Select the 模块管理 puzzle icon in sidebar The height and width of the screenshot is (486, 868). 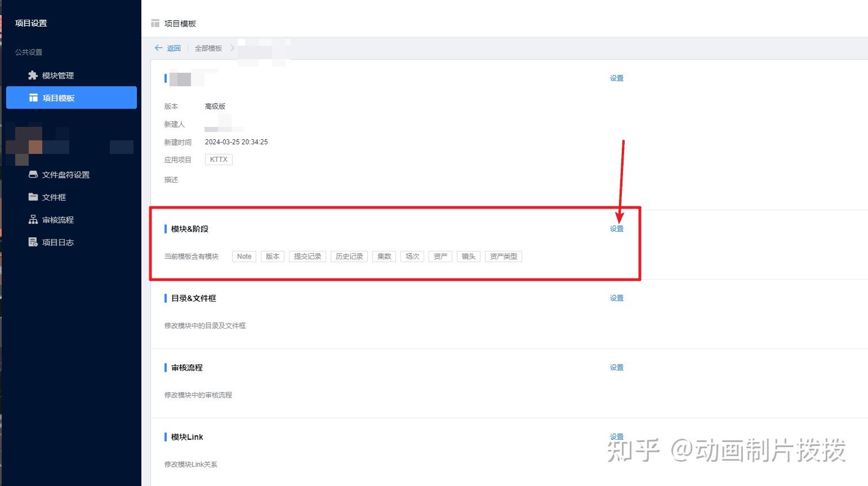pos(32,75)
